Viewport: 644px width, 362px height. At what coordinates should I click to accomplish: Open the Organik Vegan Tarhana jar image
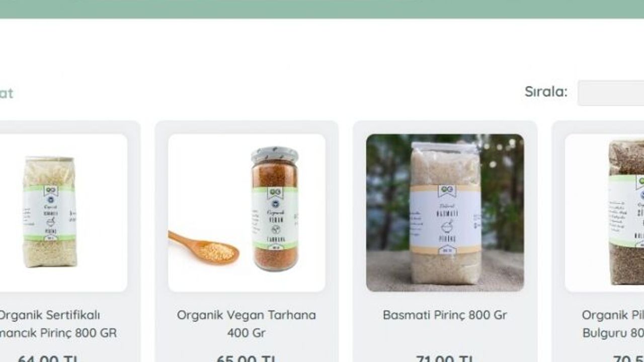247,213
